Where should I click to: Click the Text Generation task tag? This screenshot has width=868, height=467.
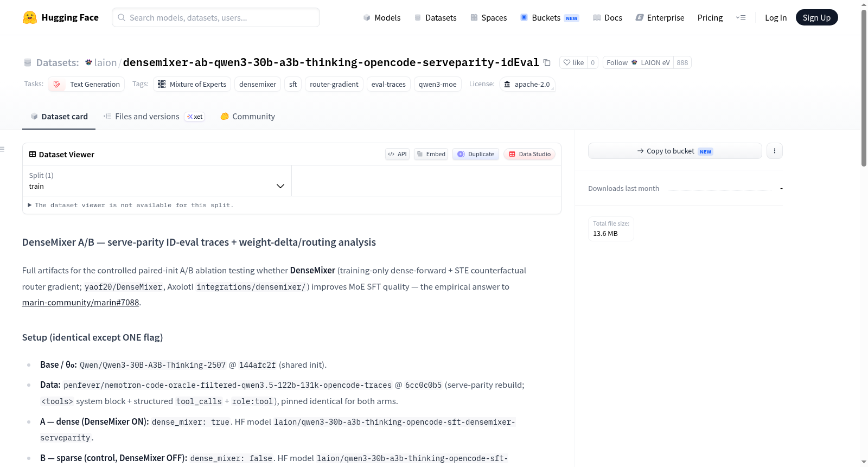(x=86, y=84)
